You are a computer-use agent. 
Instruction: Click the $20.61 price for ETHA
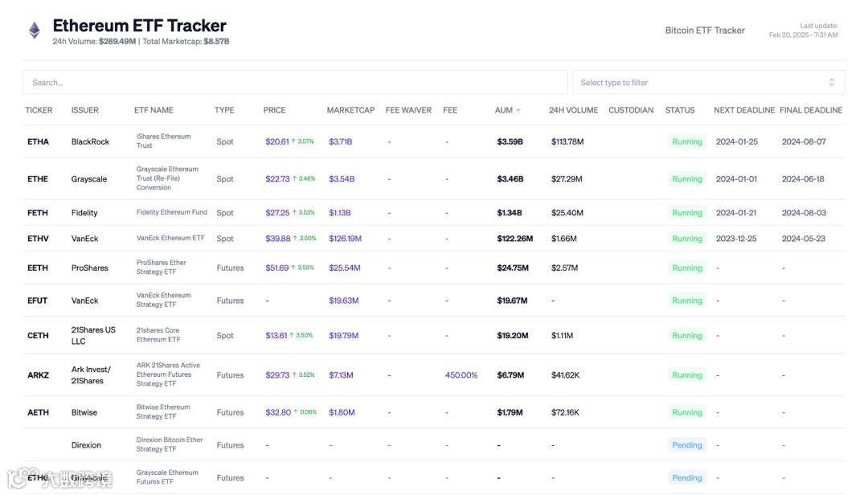point(276,141)
